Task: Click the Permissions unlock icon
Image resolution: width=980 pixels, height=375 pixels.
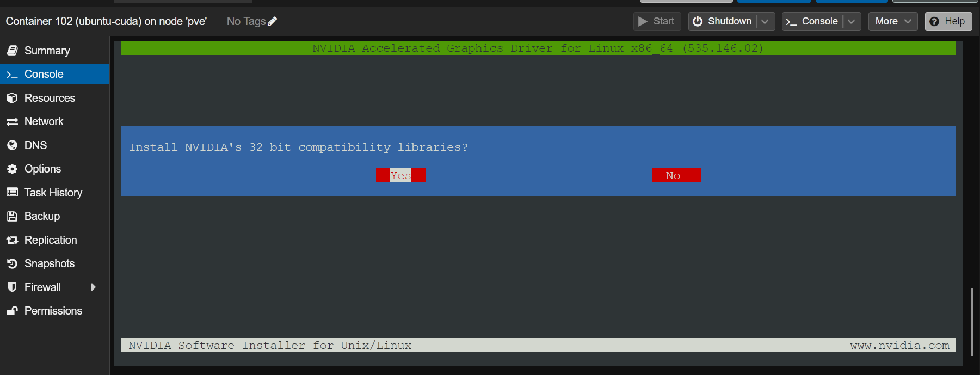Action: 12,311
